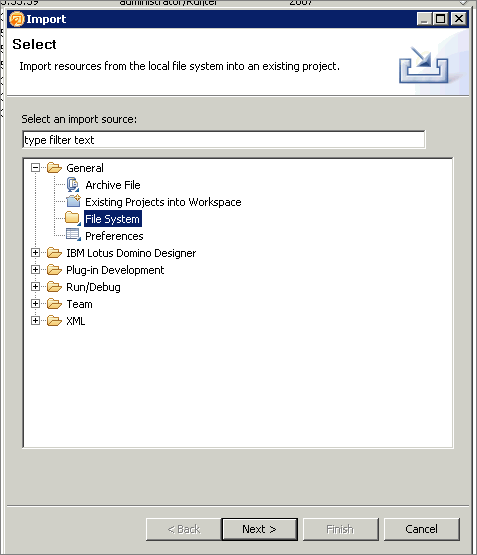This screenshot has height=555, width=477.
Task: Click the Existing Projects into Workspace icon
Action: point(73,201)
